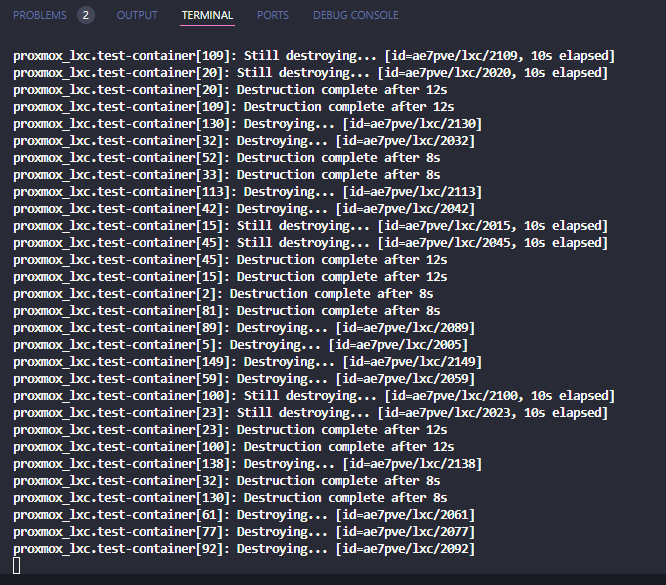Click test-container[33] Destruction complete after 8s
Screen dimensions: 666x585
pyautogui.click(x=226, y=175)
